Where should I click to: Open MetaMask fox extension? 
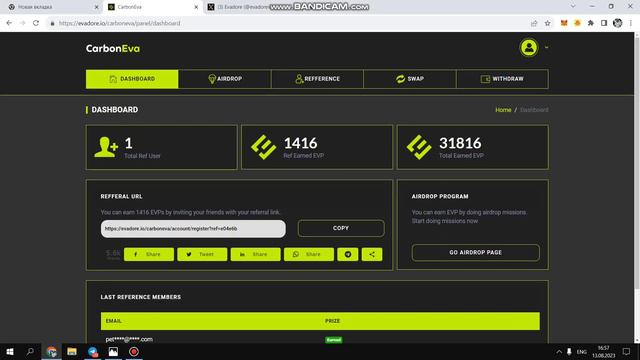point(564,23)
